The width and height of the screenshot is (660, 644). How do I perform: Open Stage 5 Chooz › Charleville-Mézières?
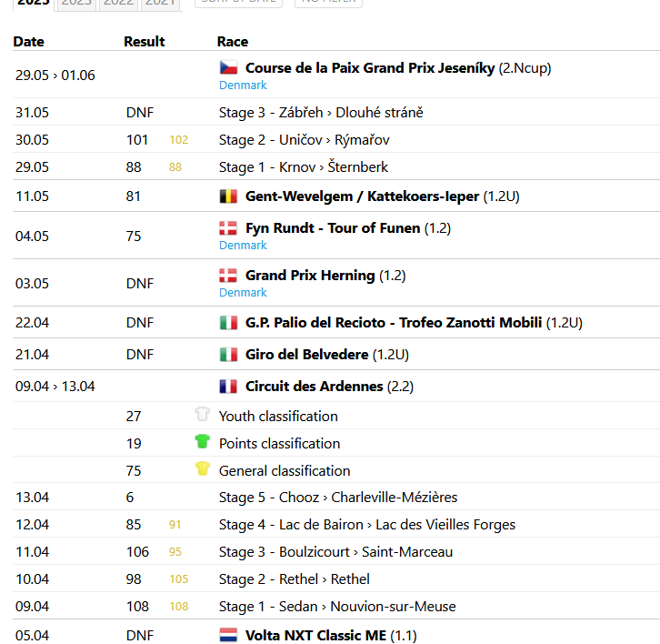click(x=338, y=497)
